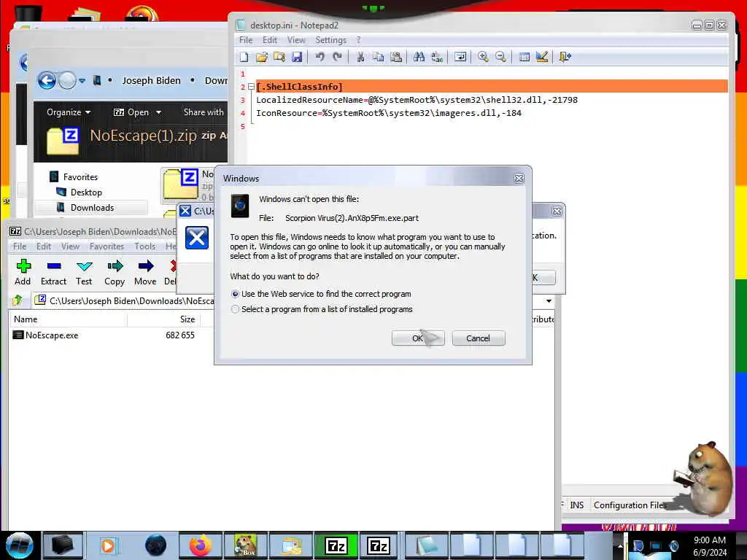Screen dimensions: 747x560
Task: Select Desktop in Explorer Favorites
Action: [86, 192]
